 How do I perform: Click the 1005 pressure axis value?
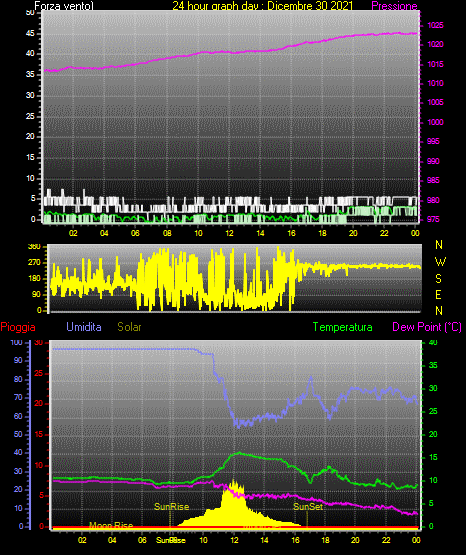[435, 102]
